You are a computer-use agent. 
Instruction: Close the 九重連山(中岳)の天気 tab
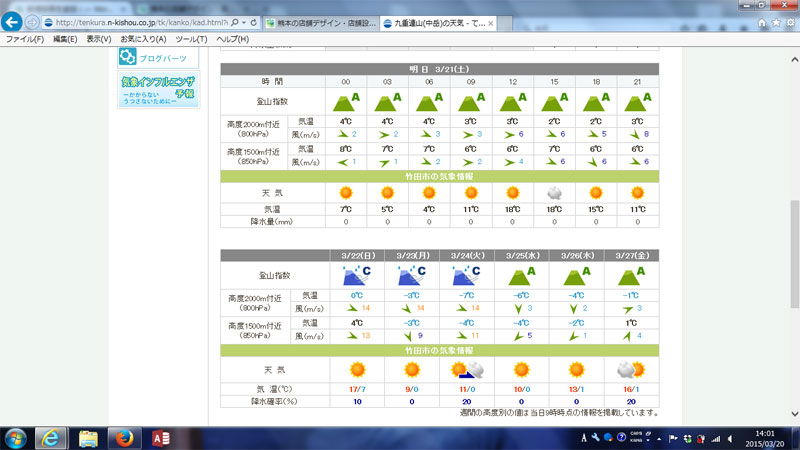(x=490, y=23)
